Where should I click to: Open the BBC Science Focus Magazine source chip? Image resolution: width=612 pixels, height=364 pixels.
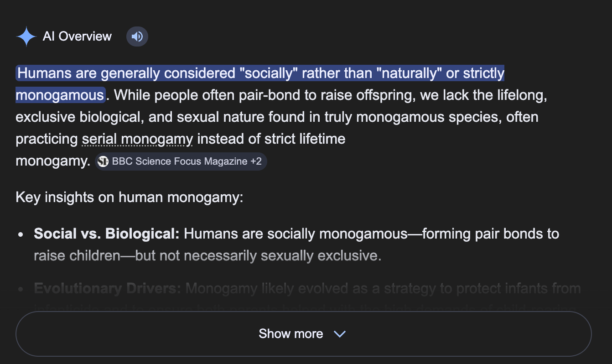pos(180,161)
